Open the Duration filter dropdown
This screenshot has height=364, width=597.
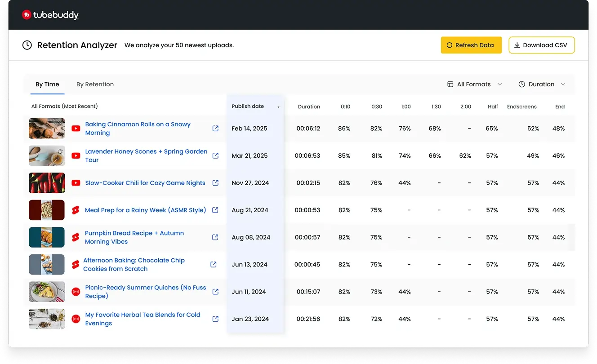541,84
